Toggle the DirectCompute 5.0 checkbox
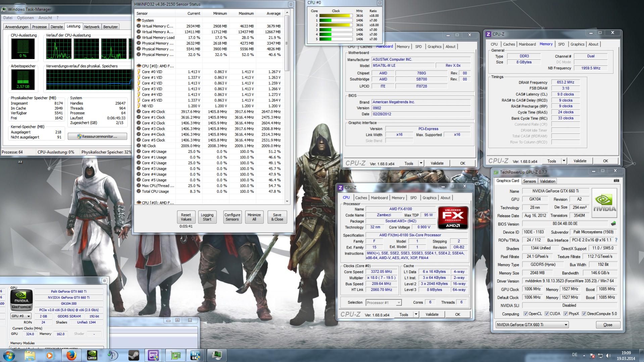Image resolution: width=644 pixels, height=362 pixels. [x=584, y=314]
